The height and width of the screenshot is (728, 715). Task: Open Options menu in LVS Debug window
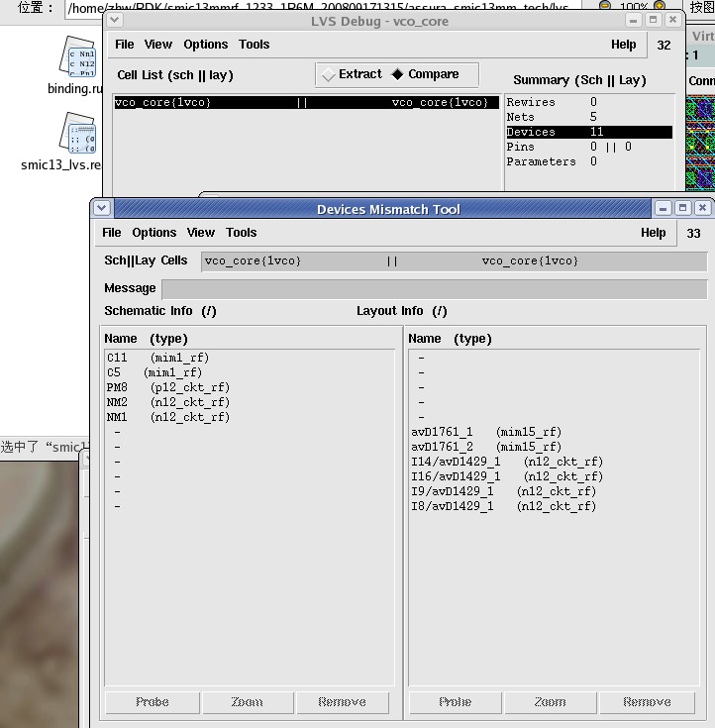click(206, 45)
